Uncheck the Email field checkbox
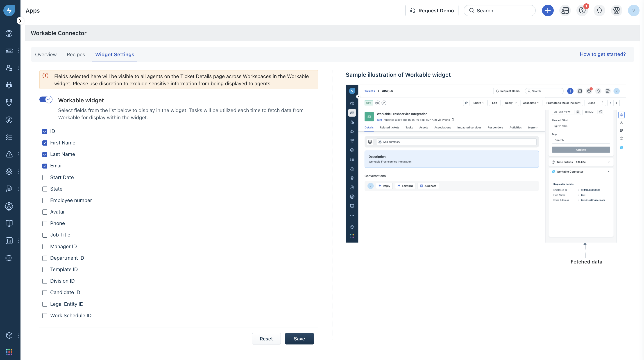 [x=45, y=166]
